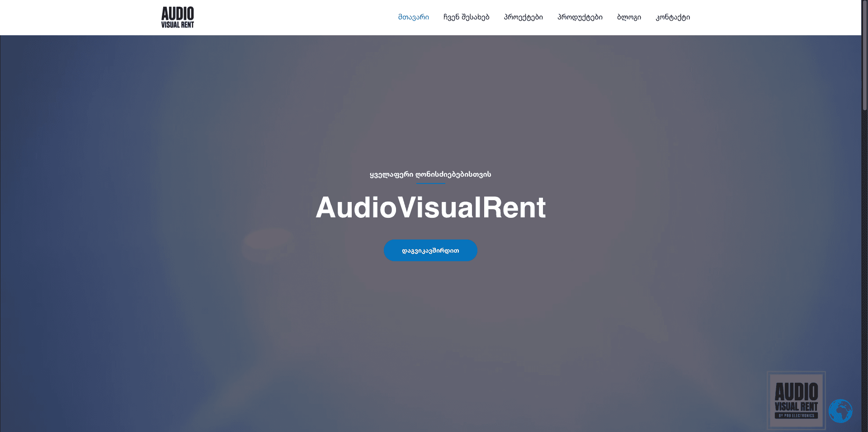Open the ჩვენ შესახებ menu item

click(466, 17)
